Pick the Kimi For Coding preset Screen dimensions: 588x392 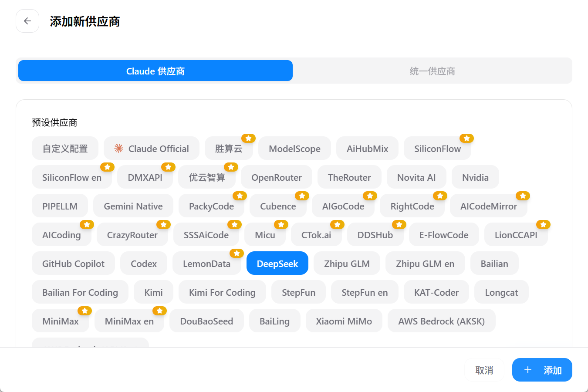(222, 292)
